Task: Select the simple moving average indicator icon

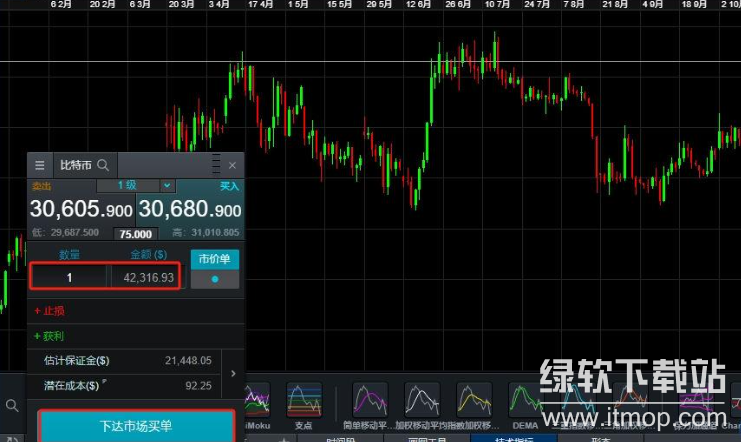Action: 370,402
